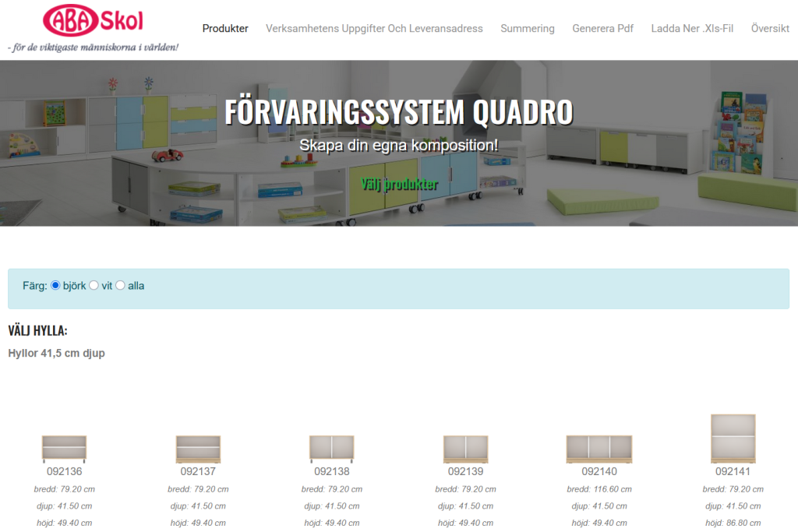Select the wide shelf 092140
Image resolution: width=798 pixels, height=532 pixels.
(x=599, y=449)
